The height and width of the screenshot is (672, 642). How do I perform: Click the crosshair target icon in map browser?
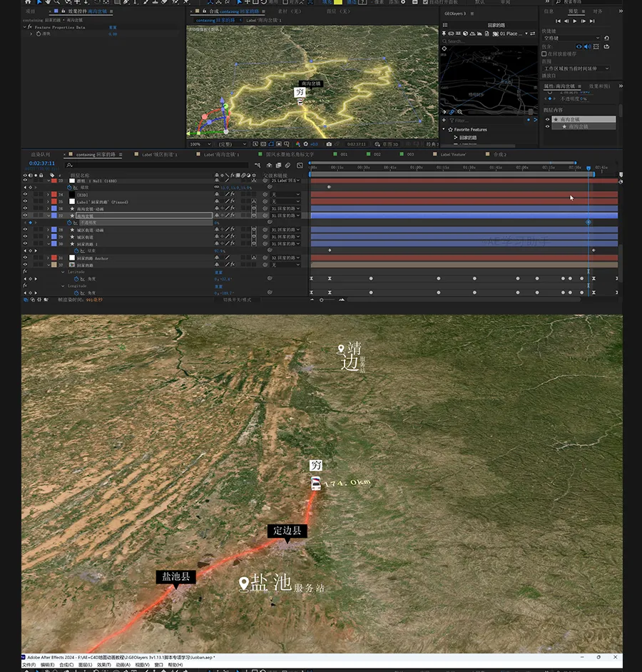click(x=444, y=49)
